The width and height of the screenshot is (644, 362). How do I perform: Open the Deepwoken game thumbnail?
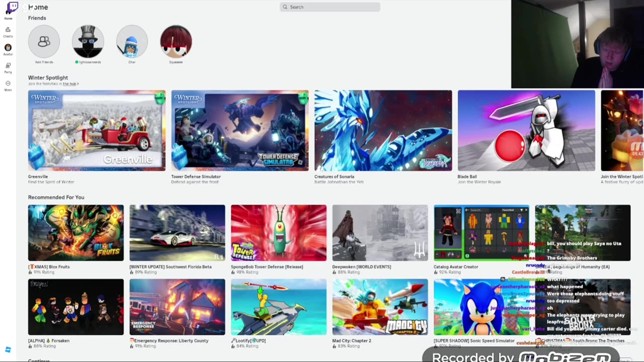coord(380,233)
